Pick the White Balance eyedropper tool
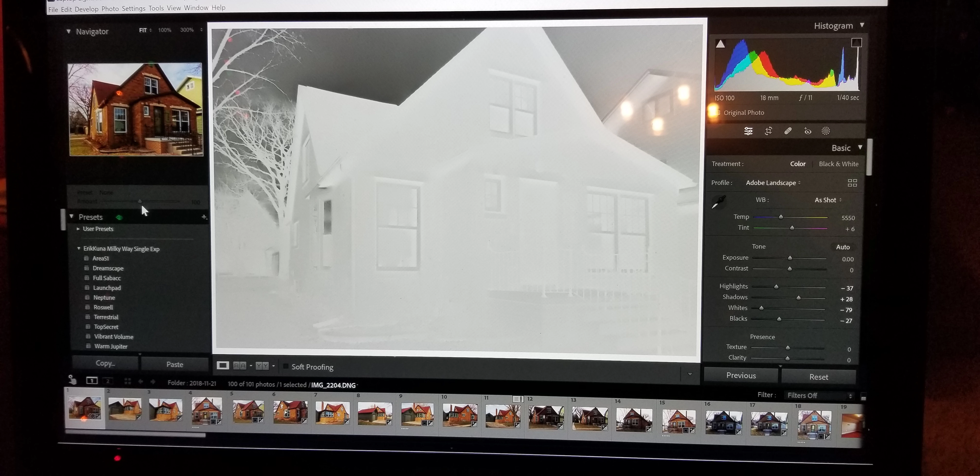 tap(718, 202)
